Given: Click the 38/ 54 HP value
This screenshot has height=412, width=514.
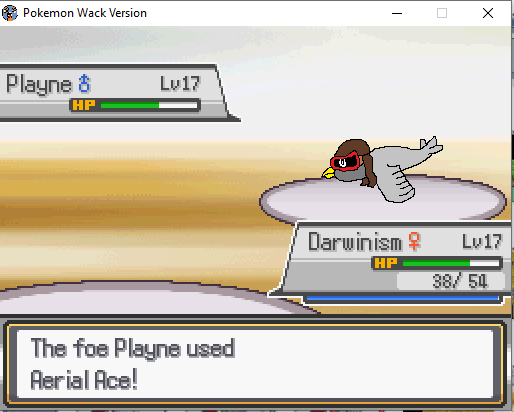Looking at the screenshot, I should pyautogui.click(x=460, y=281).
